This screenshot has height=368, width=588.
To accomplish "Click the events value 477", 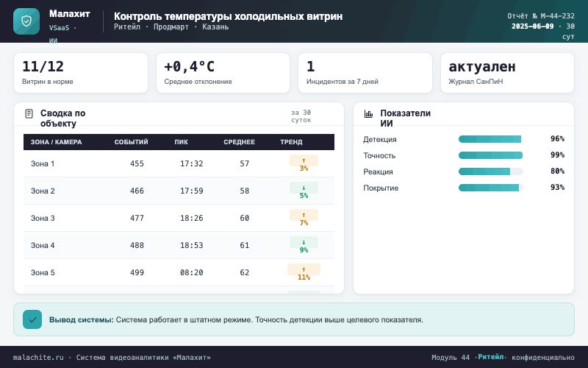I will click(137, 218).
